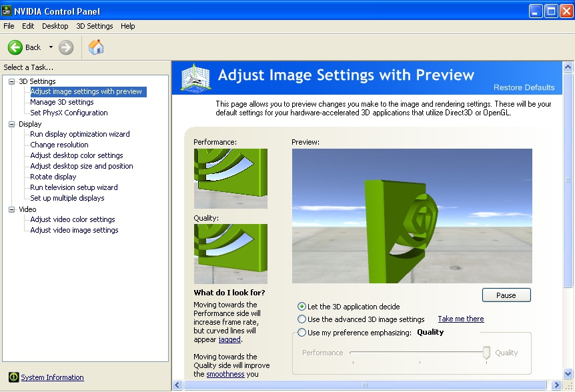Click the horizontal scrollbar thumb
This screenshot has width=575, height=392.
point(364,385)
